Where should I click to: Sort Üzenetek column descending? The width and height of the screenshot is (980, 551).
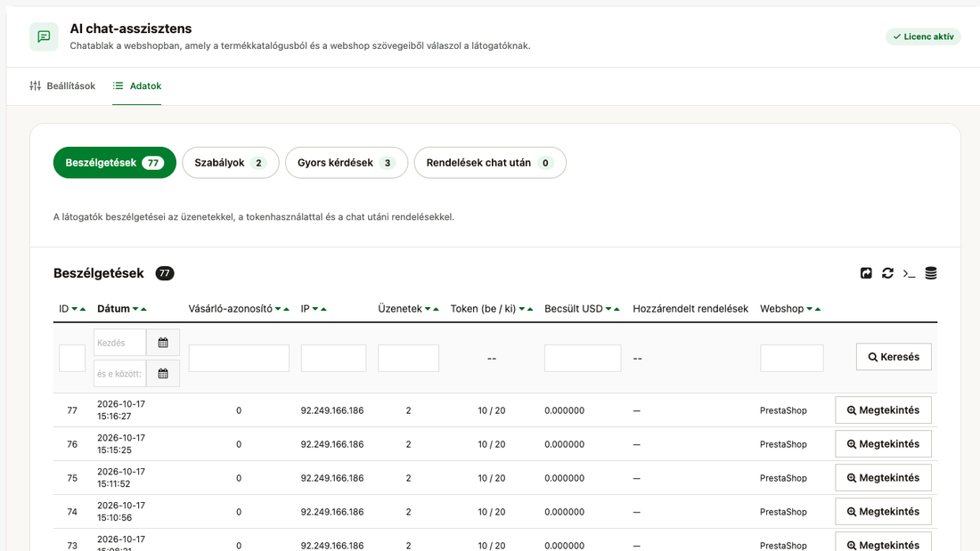[x=428, y=309]
